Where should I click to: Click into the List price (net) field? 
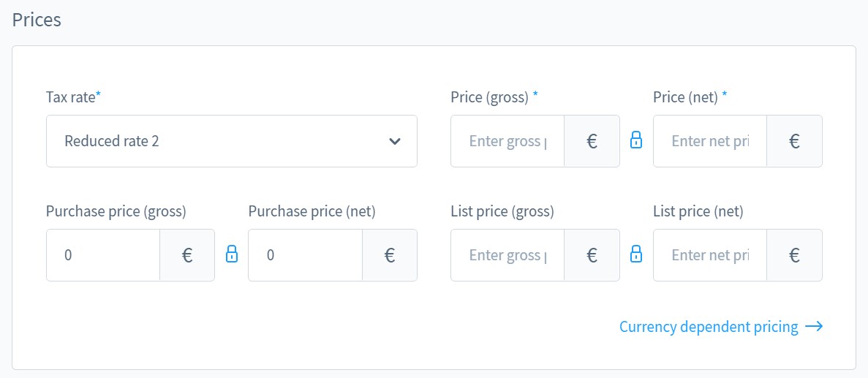[x=710, y=255]
